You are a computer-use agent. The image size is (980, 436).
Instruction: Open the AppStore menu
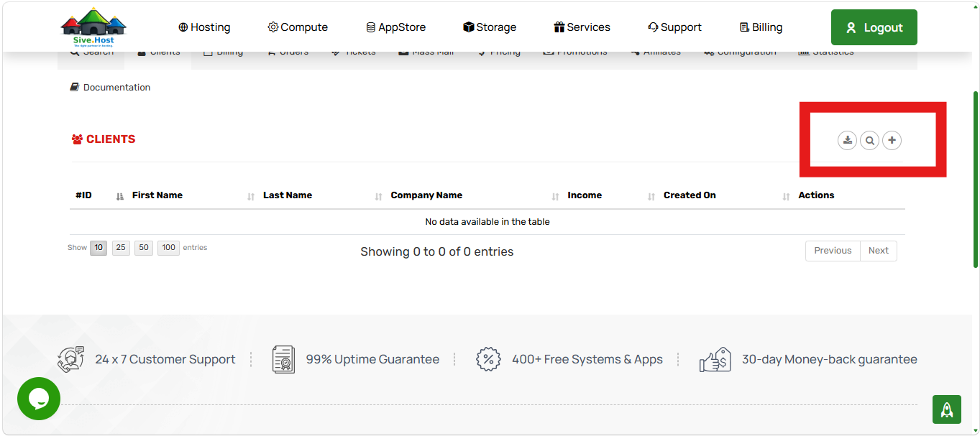[x=395, y=27]
